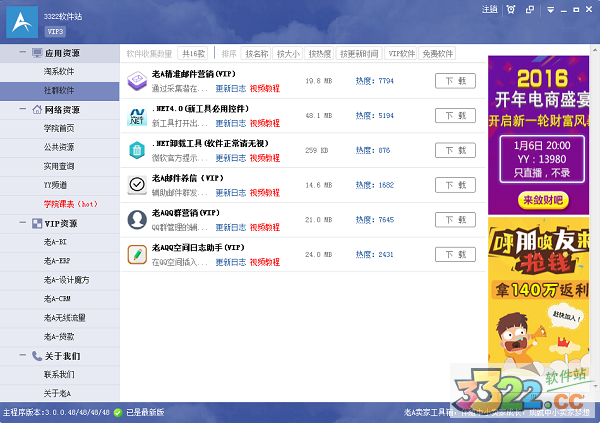Click the grid icon beside VIP资源
The width and height of the screenshot is (600, 423).
click(x=37, y=223)
